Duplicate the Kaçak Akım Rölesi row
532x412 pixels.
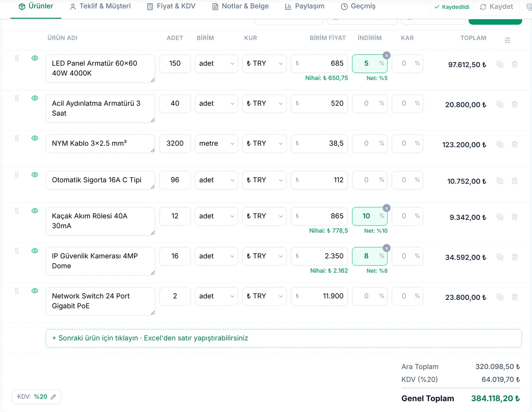click(x=500, y=217)
